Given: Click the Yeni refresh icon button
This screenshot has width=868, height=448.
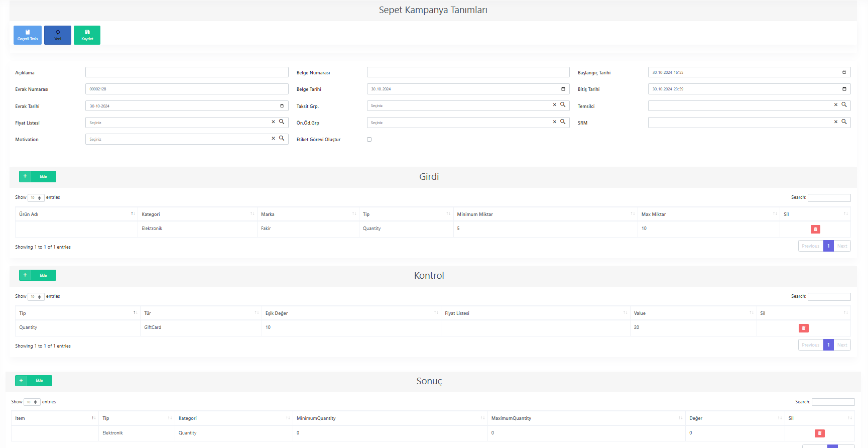Looking at the screenshot, I should click(58, 35).
